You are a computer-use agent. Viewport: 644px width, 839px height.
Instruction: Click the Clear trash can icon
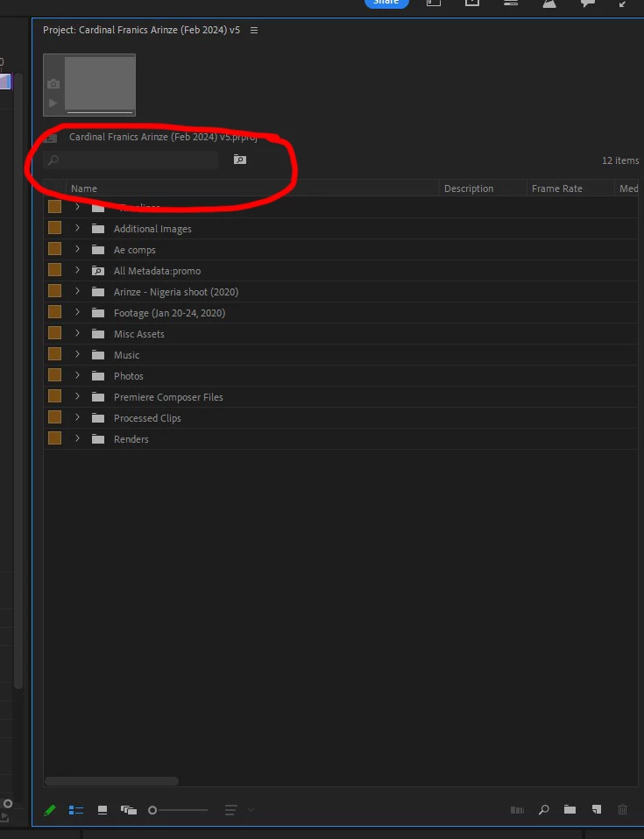(622, 809)
